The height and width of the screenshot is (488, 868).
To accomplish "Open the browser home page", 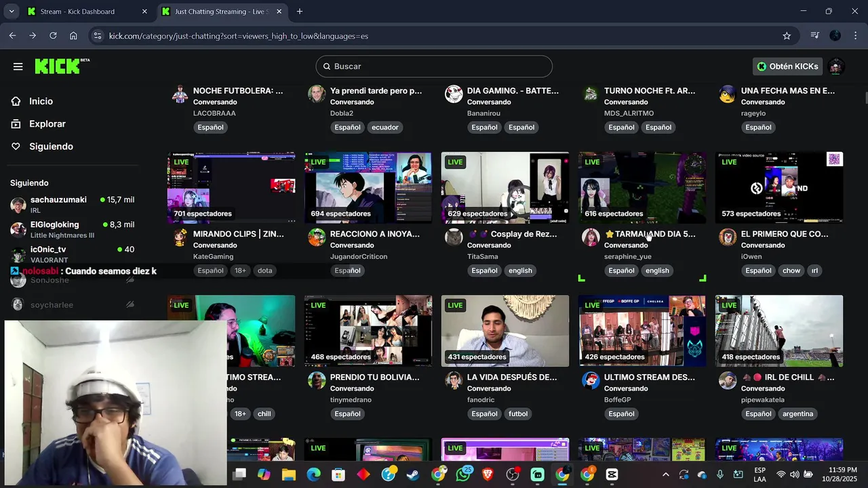I will tap(73, 36).
